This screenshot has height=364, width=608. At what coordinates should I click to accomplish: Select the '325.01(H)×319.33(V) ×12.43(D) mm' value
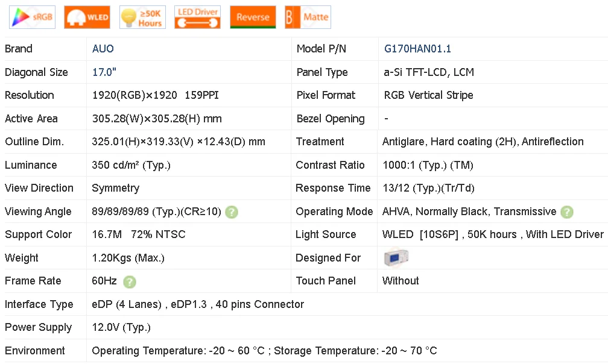click(179, 142)
